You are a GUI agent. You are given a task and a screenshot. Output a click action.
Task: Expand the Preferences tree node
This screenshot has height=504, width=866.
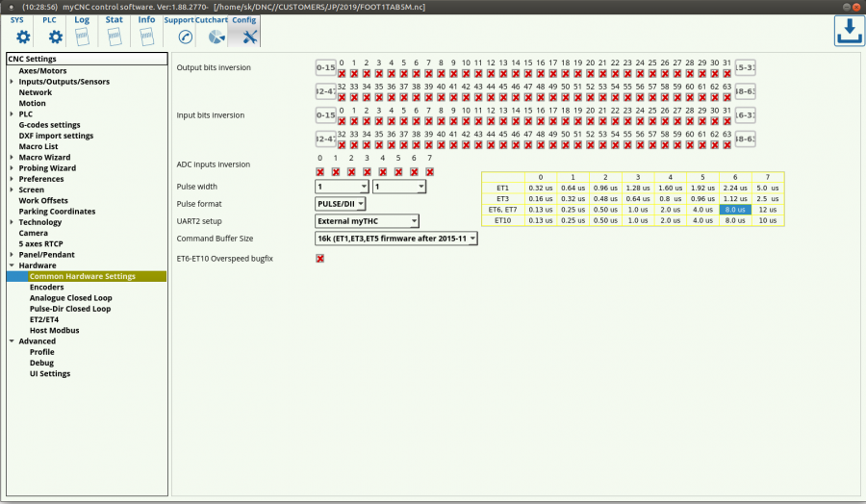[x=12, y=179]
